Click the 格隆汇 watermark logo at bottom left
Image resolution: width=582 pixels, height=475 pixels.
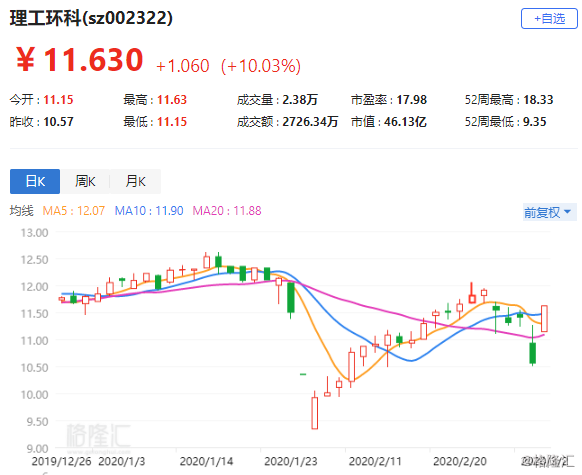pyautogui.click(x=98, y=438)
